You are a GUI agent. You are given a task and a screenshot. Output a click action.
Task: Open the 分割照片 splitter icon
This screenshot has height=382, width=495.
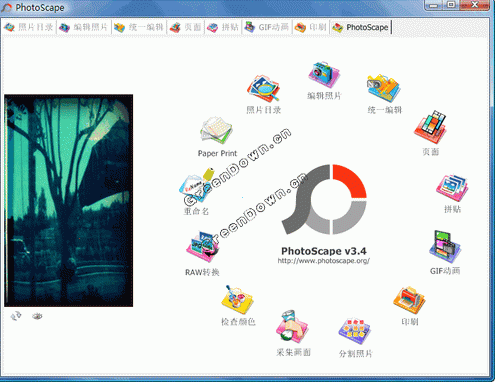click(x=355, y=331)
